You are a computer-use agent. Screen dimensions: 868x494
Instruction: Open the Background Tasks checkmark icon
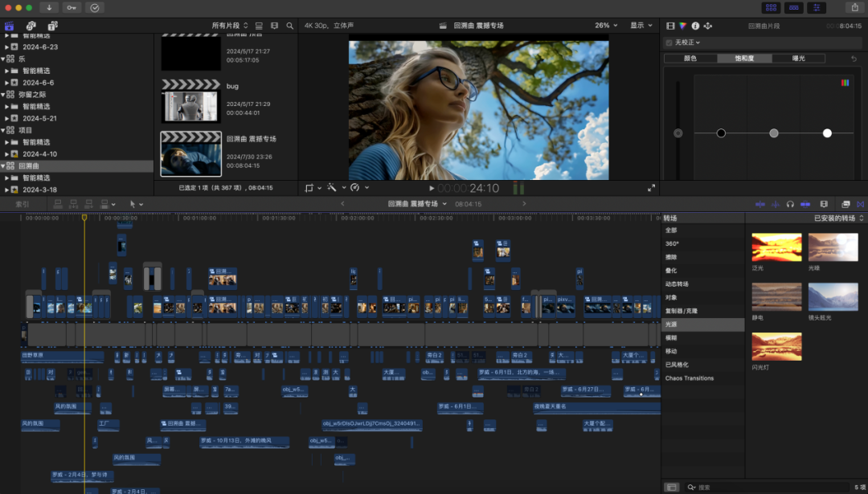tap(94, 8)
